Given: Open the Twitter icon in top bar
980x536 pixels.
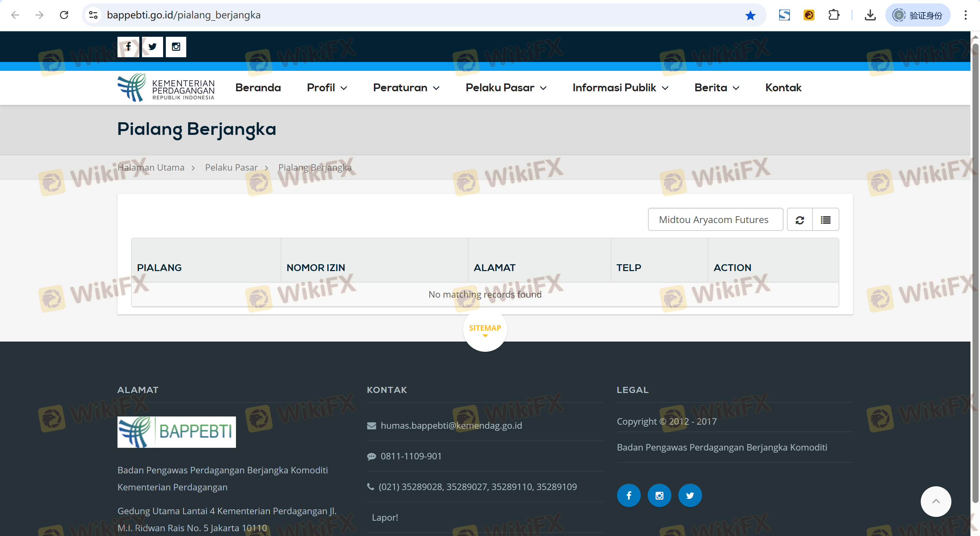Looking at the screenshot, I should point(152,47).
